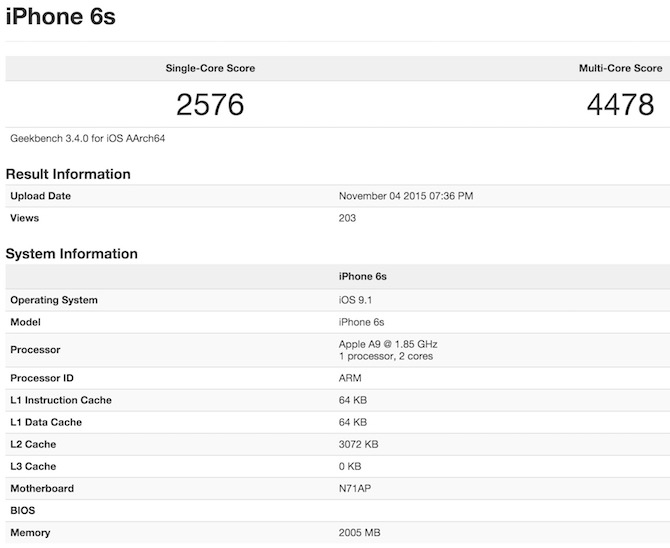The width and height of the screenshot is (670, 548).
Task: Click the Geekbench 3.4.0 for iOS AArch64 text
Action: tap(88, 138)
